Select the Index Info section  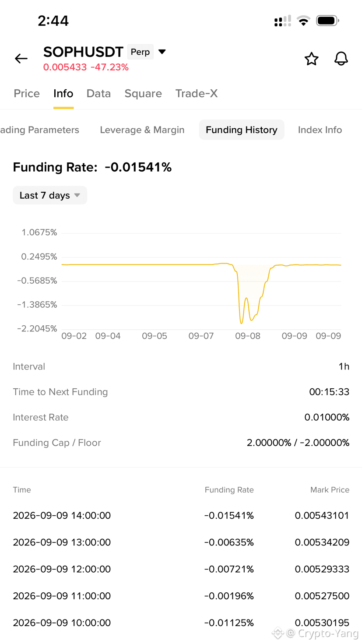pyautogui.click(x=320, y=130)
